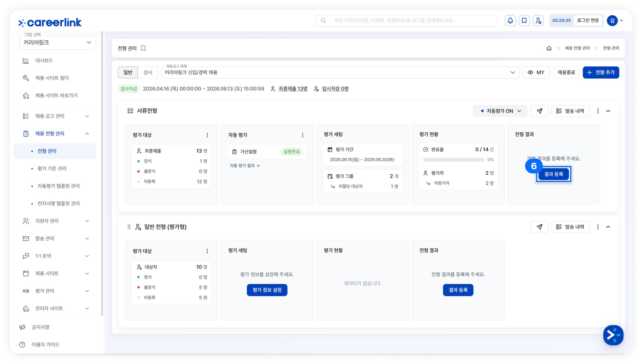Click 결과 등록 in 일반 전형
Image resolution: width=642 pixels, height=364 pixels.
(458, 290)
